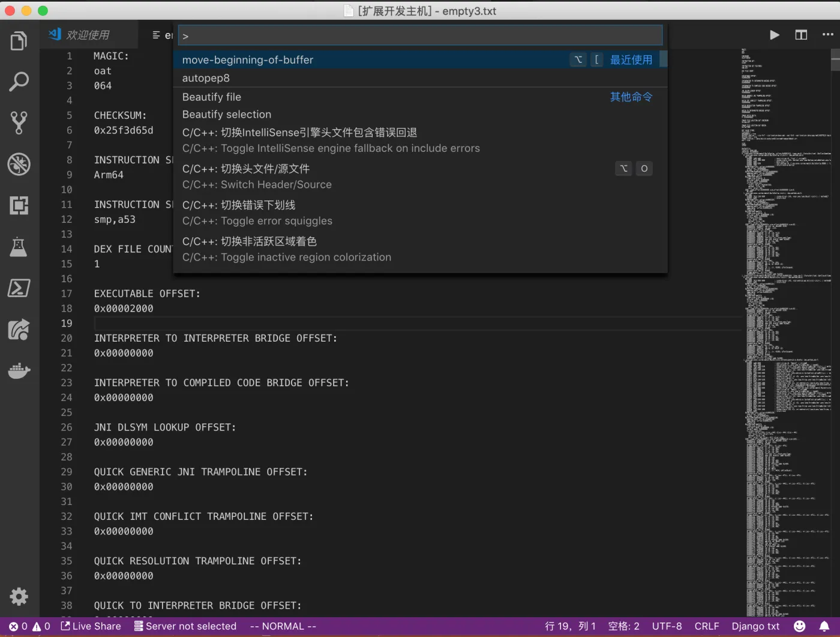Open the Search view in activity bar

(19, 82)
